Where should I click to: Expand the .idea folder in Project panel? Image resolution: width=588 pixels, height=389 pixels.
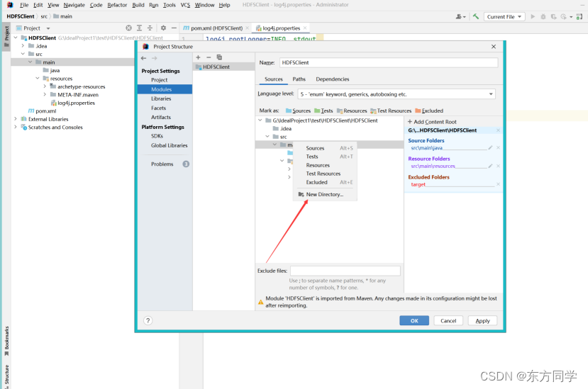tap(23, 46)
